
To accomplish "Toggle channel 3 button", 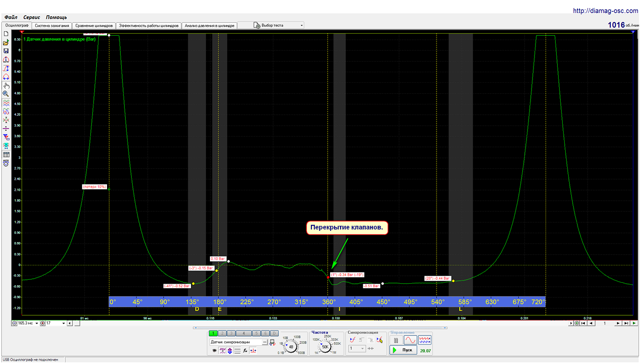I will tap(231, 333).
